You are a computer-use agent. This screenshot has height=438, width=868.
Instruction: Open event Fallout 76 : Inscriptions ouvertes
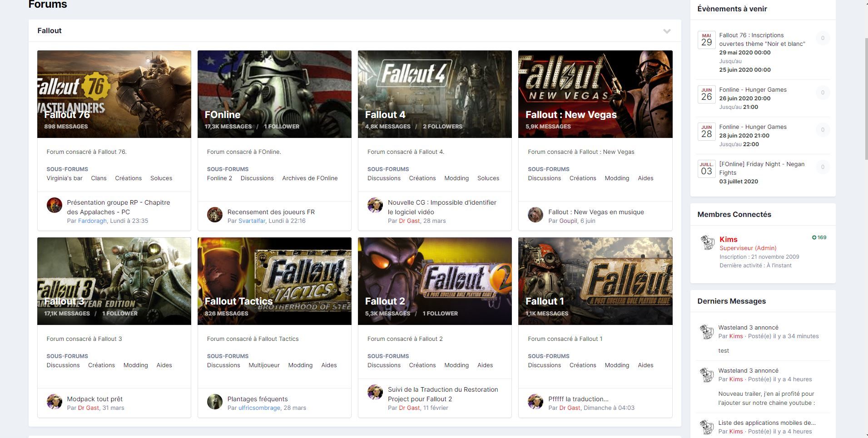click(762, 39)
